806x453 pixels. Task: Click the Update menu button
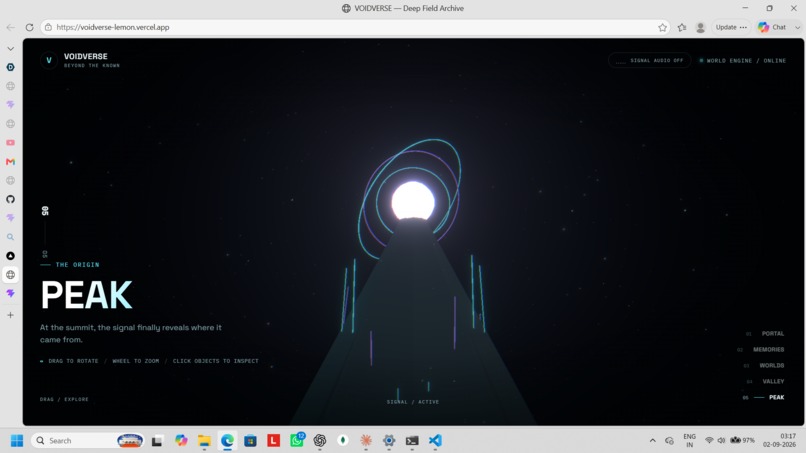tap(731, 27)
